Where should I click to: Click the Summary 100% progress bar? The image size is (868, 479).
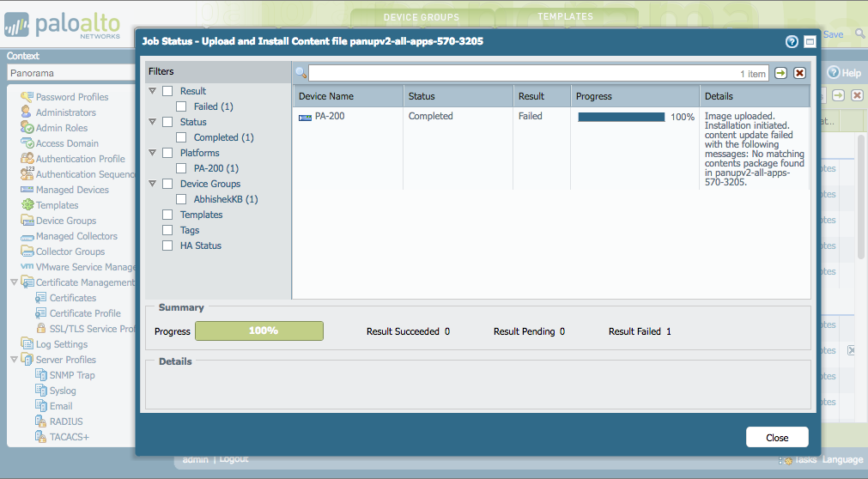click(x=259, y=331)
